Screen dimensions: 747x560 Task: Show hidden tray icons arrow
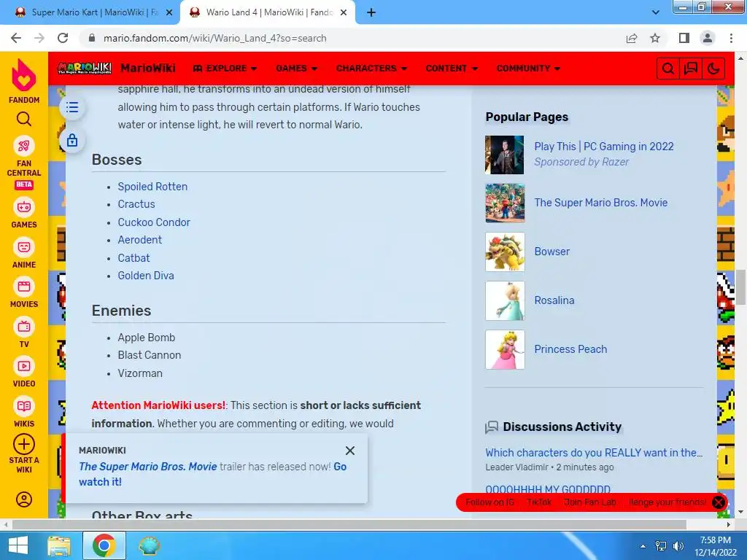(x=643, y=546)
